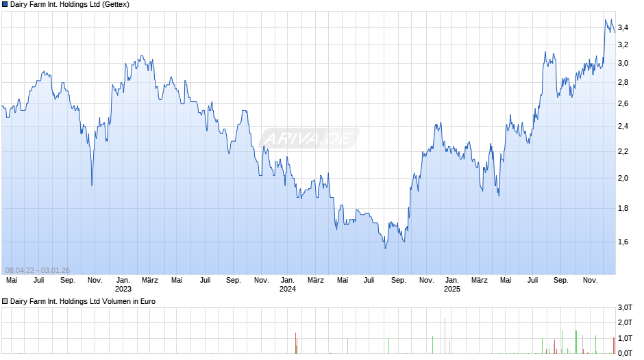Click the 3,0T volume axis label

point(625,307)
